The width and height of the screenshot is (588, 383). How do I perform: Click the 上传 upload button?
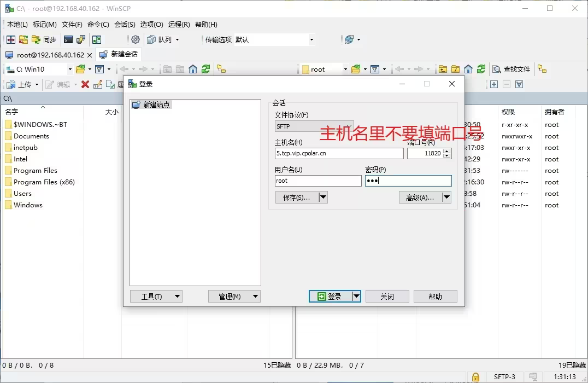20,84
